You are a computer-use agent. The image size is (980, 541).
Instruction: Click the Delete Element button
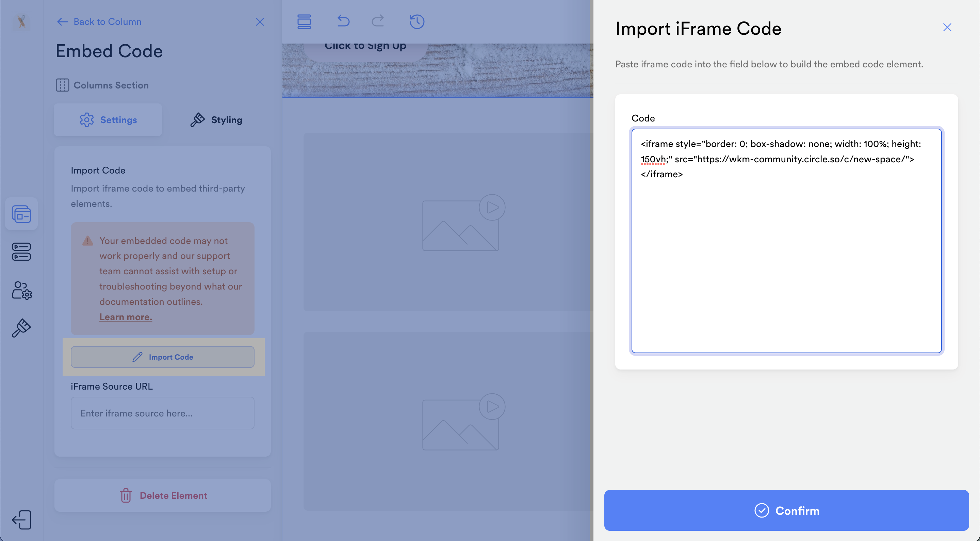[162, 495]
